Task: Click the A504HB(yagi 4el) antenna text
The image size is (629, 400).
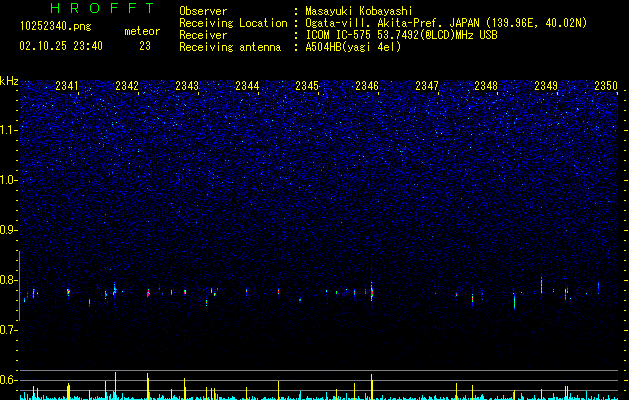Action: (353, 47)
